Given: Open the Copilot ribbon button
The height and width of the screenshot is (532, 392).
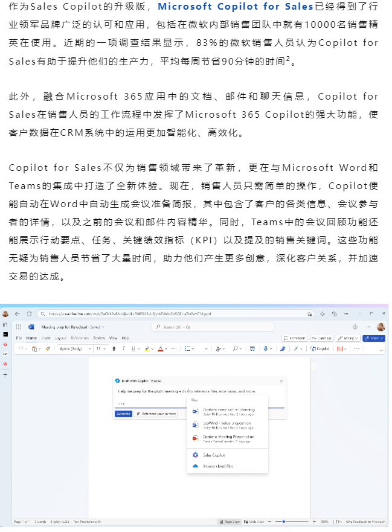Looking at the screenshot, I should pos(320,348).
